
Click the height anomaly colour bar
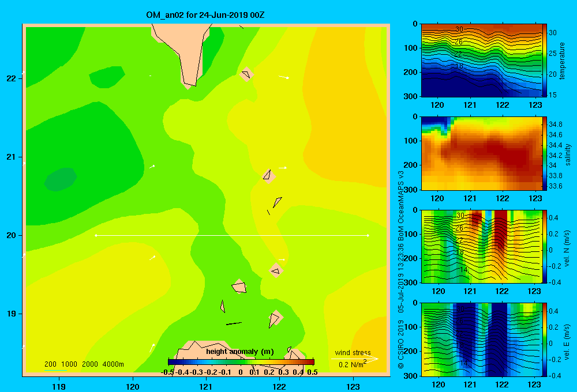(241, 362)
